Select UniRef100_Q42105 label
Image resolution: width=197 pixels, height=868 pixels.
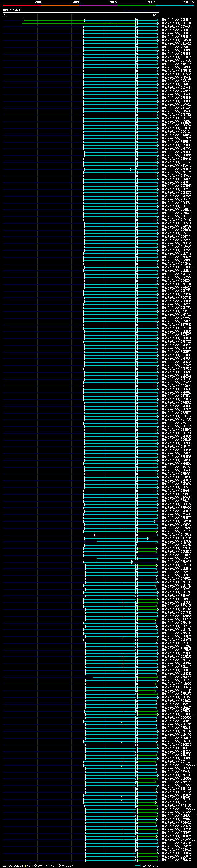coord(176,538)
